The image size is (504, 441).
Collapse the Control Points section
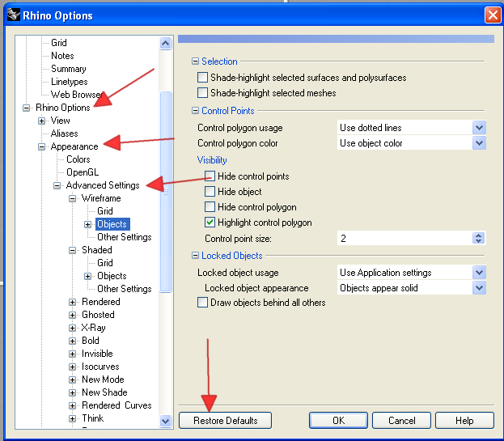tap(195, 111)
